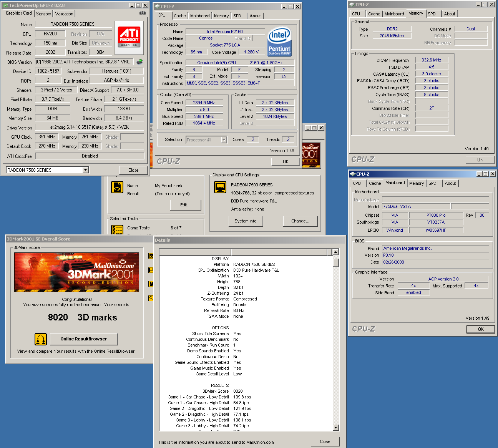Switch to the Validation tab in GPU-Z
This screenshot has width=498, height=448.
pos(64,13)
